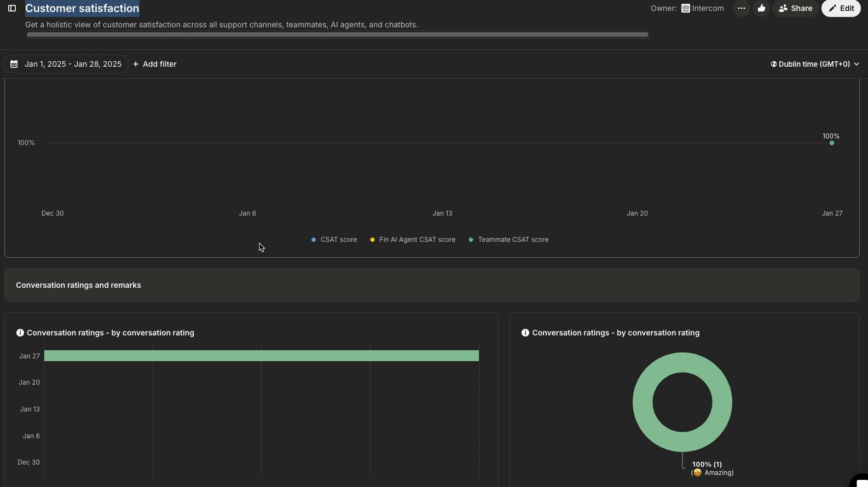
Task: Click the 100% y-axis label
Action: (26, 143)
